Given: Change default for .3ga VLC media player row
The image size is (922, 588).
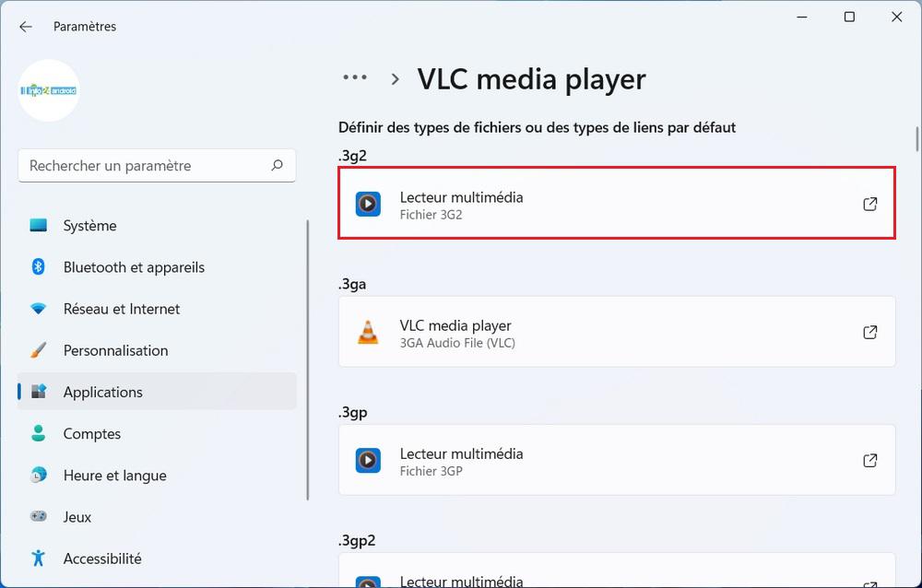Looking at the screenshot, I should point(617,332).
